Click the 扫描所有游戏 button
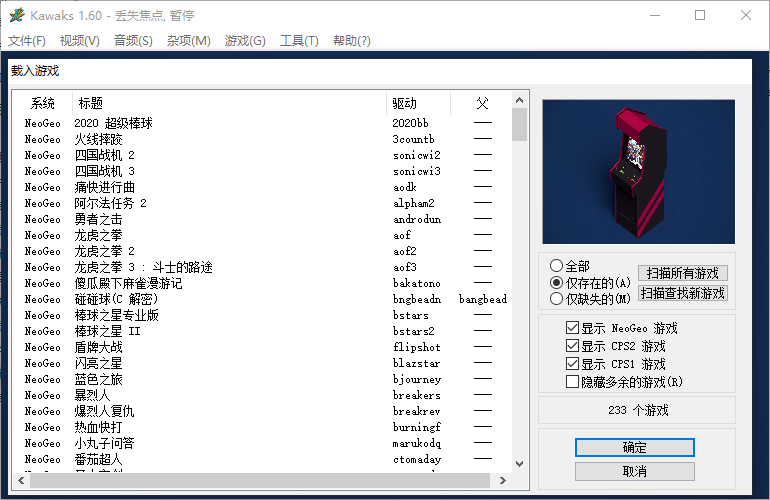 pyautogui.click(x=682, y=273)
